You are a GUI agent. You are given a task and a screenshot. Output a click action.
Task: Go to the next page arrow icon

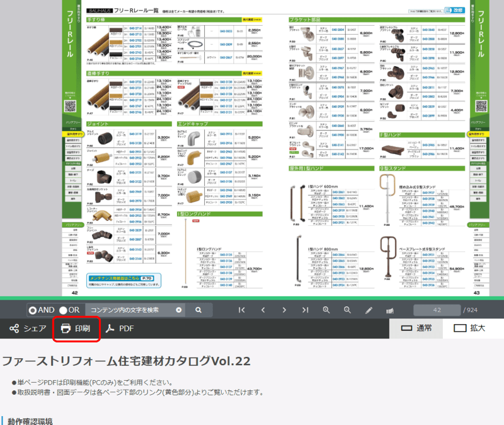tap(284, 310)
